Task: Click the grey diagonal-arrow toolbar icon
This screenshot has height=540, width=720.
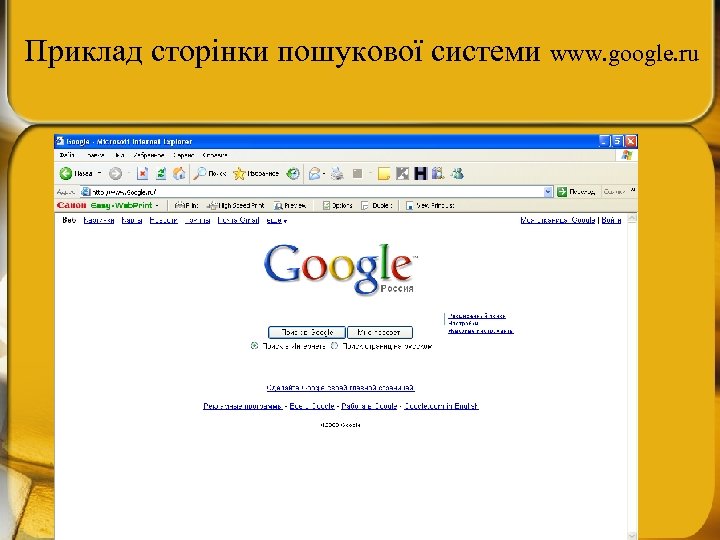Action: click(x=402, y=174)
